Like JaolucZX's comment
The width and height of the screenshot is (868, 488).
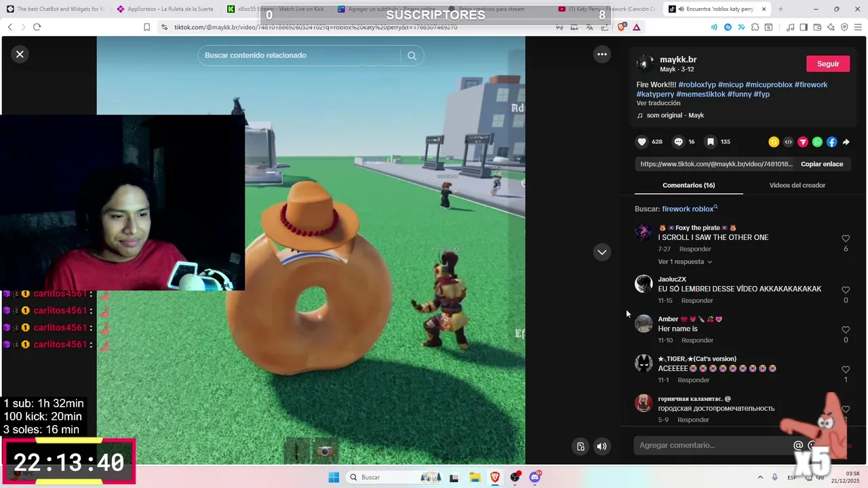(846, 290)
